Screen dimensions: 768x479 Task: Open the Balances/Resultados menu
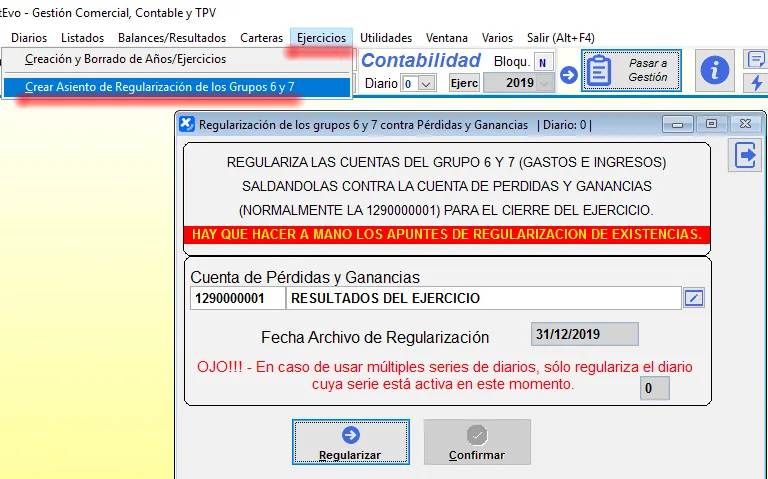172,38
